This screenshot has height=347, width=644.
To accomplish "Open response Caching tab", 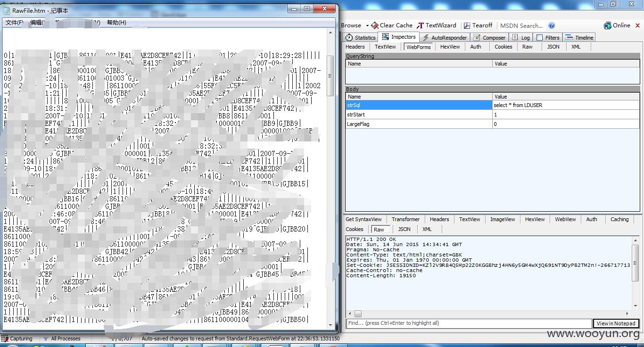I will tap(619, 219).
